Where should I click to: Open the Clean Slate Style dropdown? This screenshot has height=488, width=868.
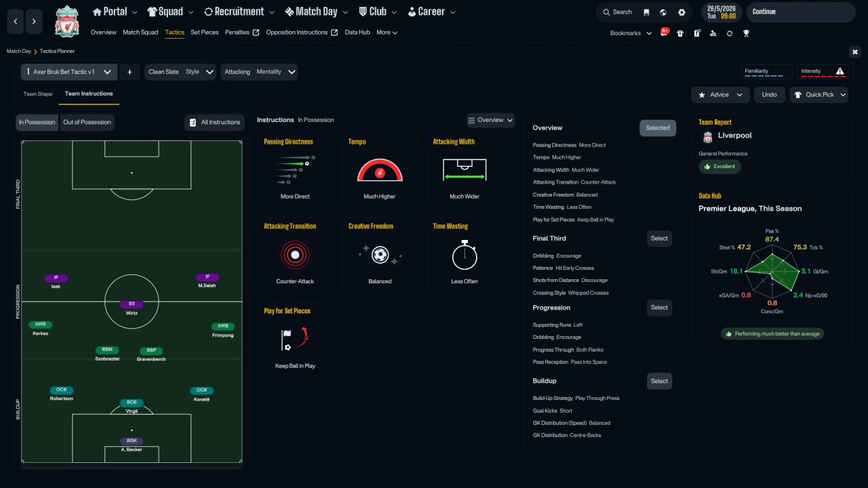coord(180,72)
